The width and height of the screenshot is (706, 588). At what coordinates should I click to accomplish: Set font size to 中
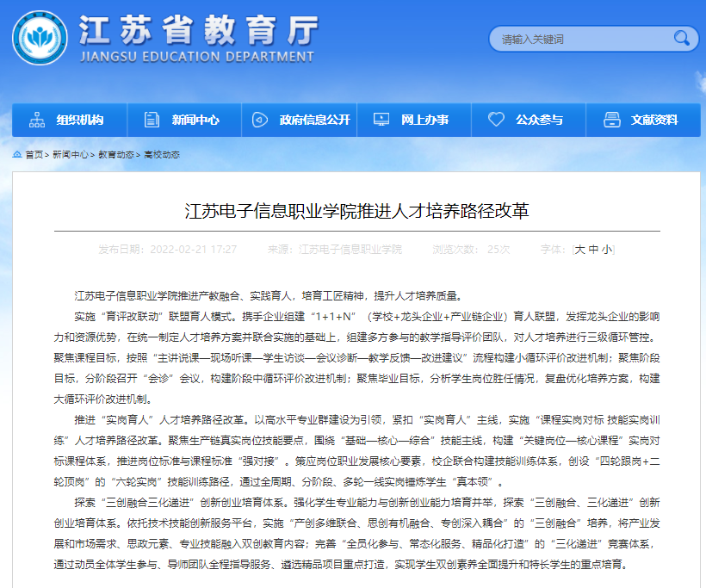(x=593, y=250)
